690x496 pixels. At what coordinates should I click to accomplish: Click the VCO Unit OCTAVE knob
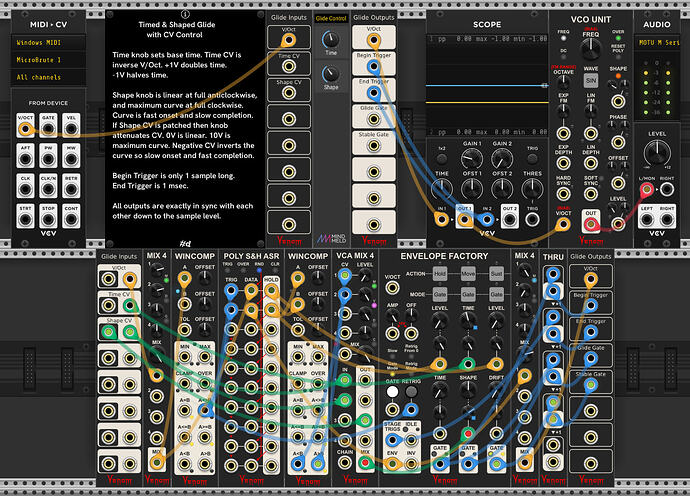pyautogui.click(x=563, y=82)
